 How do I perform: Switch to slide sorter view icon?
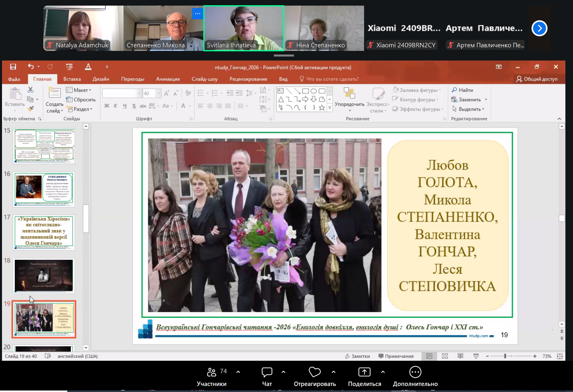[445, 356]
